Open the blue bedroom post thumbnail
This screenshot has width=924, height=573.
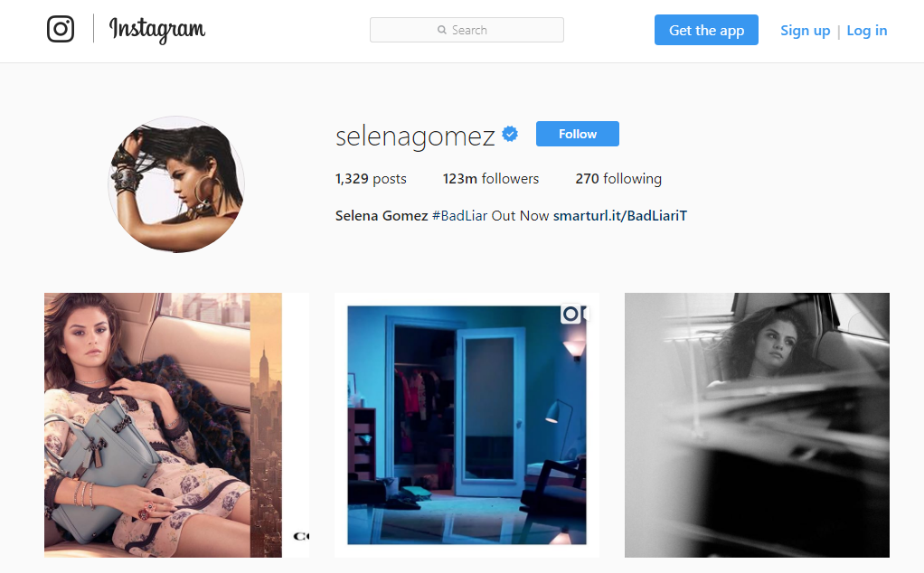pos(467,425)
